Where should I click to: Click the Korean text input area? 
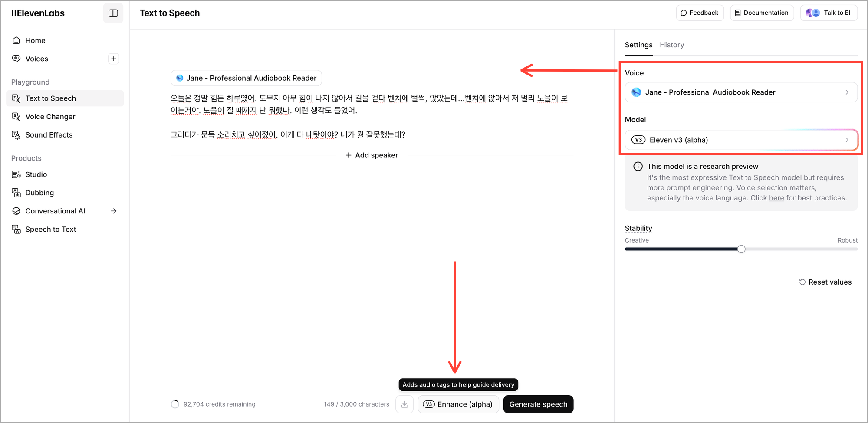coord(372,117)
